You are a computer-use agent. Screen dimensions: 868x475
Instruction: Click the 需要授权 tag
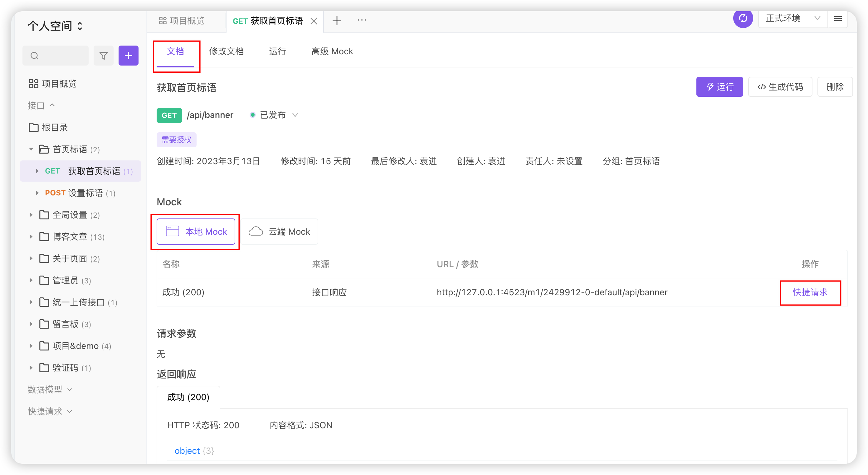[x=176, y=140]
